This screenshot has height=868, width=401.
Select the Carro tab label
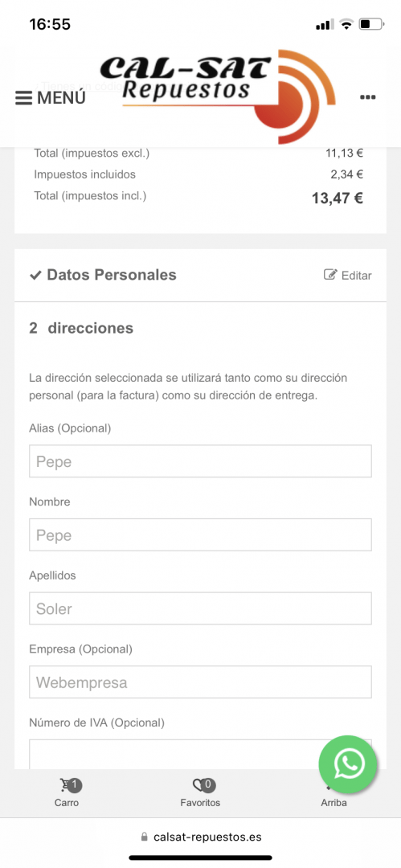pos(67,803)
